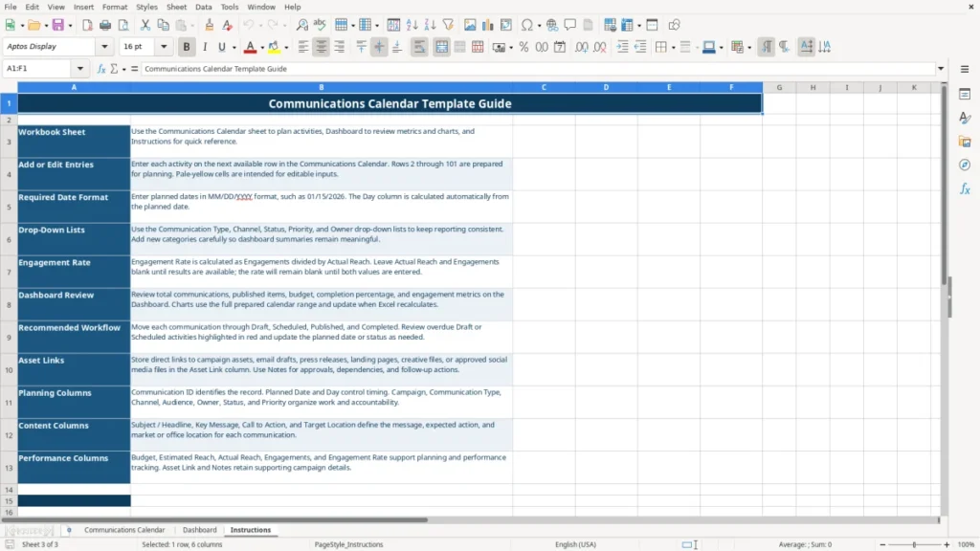
Task: Copy the selection to clipboard
Action: point(163,25)
